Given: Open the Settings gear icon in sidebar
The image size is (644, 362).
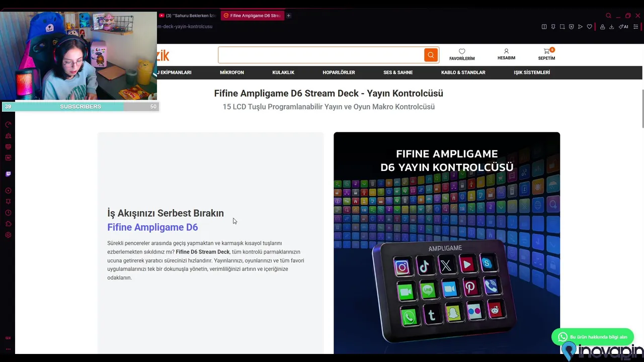Looking at the screenshot, I should [8, 235].
